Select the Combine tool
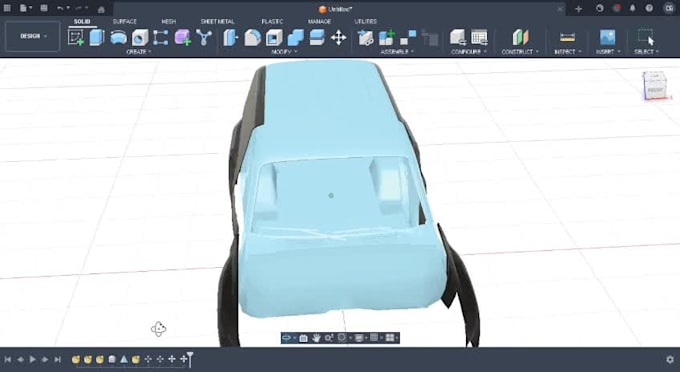This screenshot has width=680, height=372. coord(296,38)
